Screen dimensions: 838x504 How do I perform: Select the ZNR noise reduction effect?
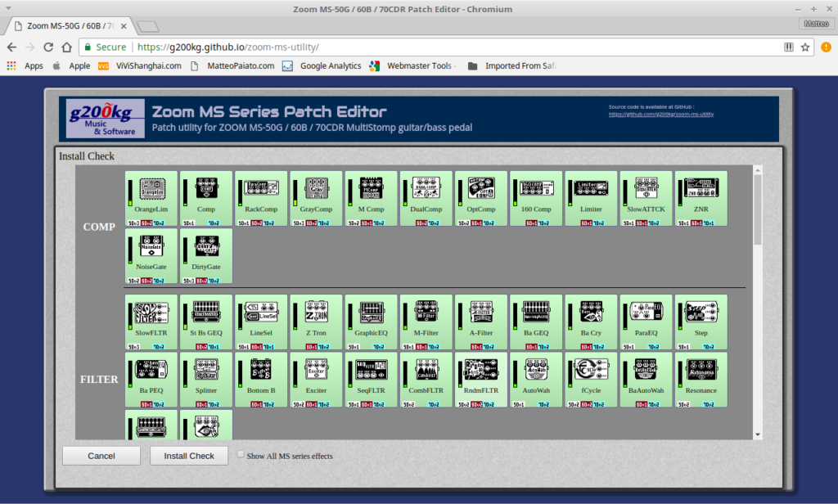[701, 198]
